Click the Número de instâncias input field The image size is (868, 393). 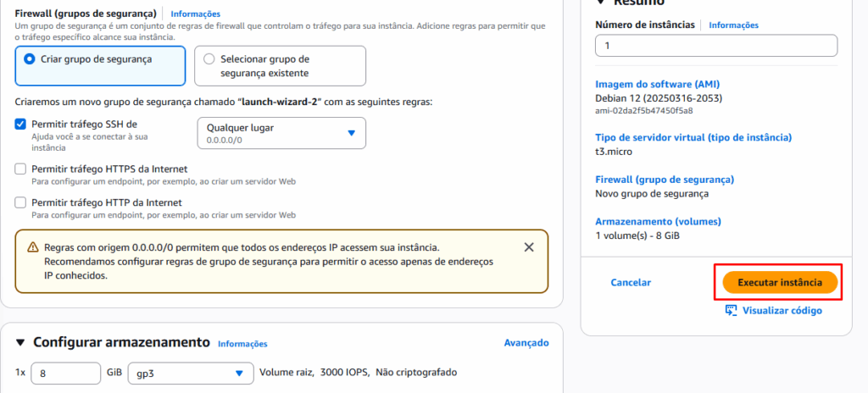pyautogui.click(x=716, y=46)
